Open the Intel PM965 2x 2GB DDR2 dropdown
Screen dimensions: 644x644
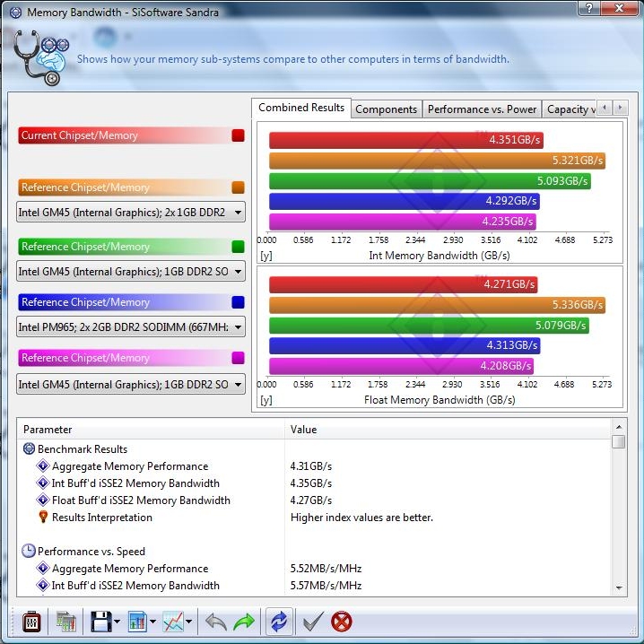point(131,326)
